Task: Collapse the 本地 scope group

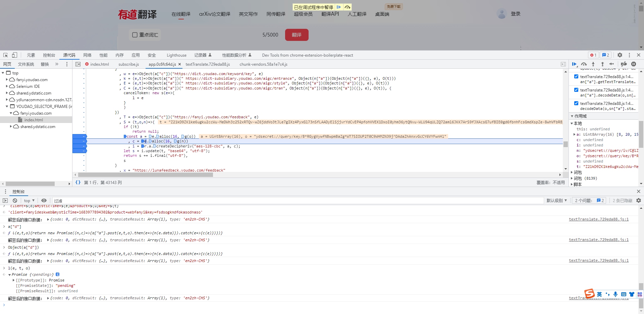Action: click(x=572, y=123)
